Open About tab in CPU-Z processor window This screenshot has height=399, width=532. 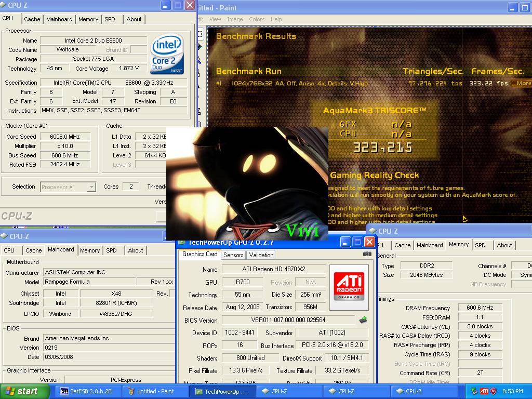point(134,19)
